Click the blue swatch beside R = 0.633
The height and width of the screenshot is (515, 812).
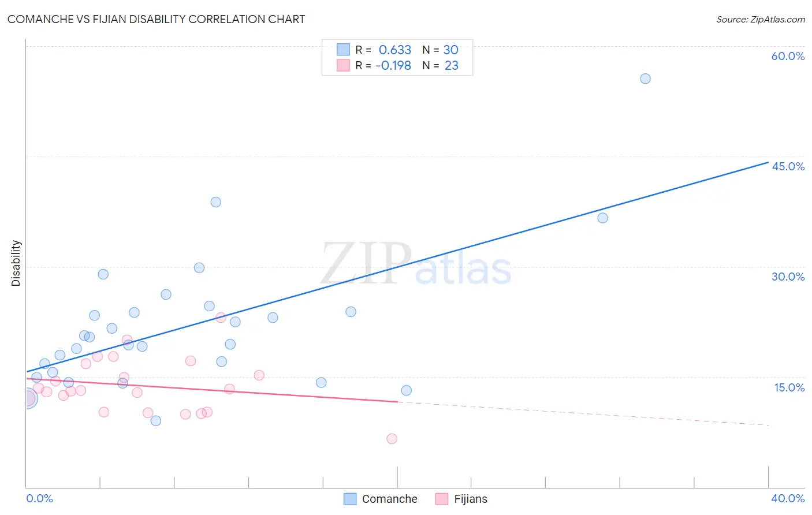pos(343,50)
